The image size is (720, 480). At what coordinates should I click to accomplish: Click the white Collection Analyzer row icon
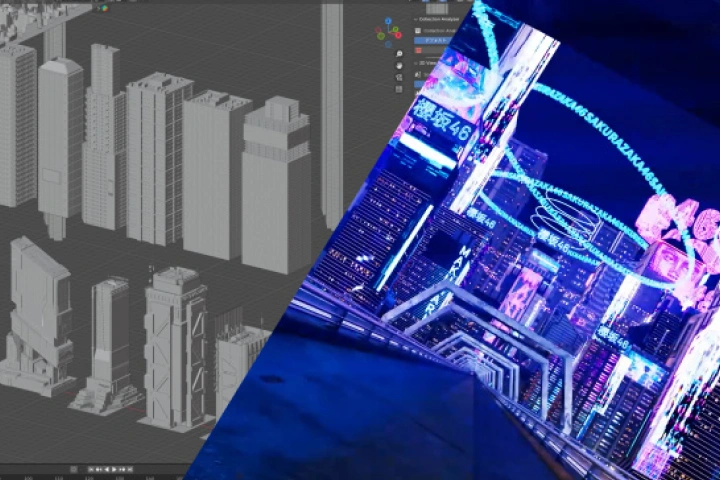(418, 30)
